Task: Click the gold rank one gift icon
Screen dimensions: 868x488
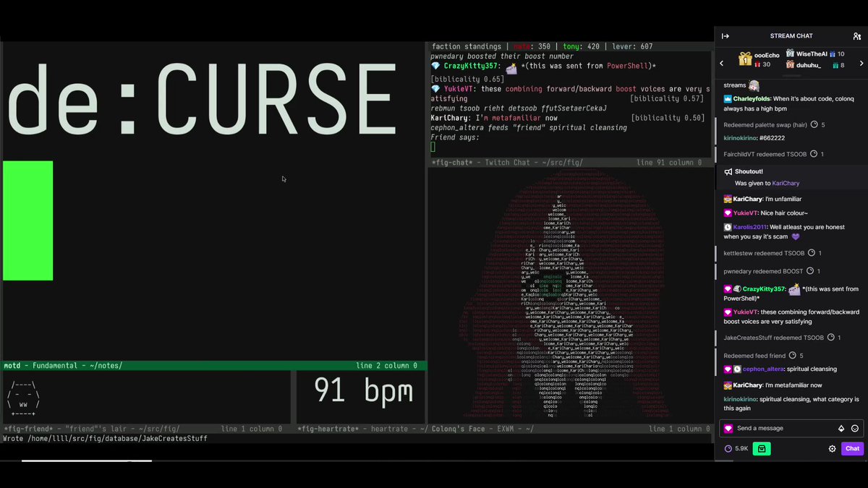Action: coord(744,59)
